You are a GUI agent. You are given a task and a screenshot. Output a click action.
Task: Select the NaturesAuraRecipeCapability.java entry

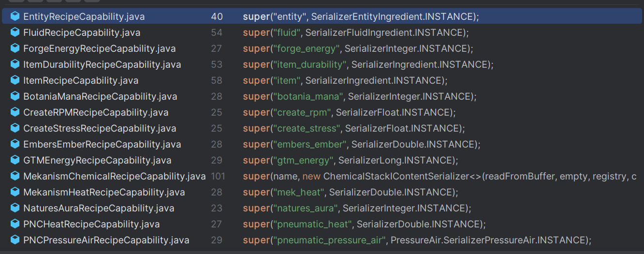[x=98, y=208]
